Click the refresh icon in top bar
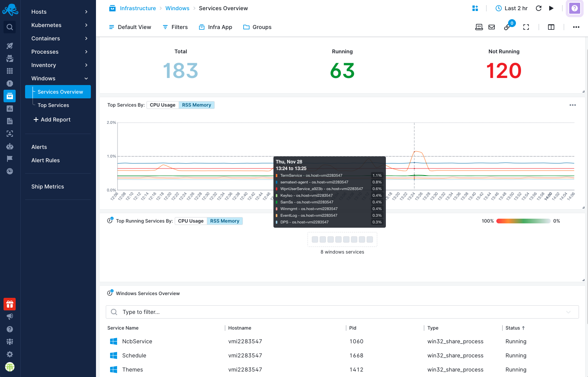This screenshot has height=377, width=588. point(539,8)
